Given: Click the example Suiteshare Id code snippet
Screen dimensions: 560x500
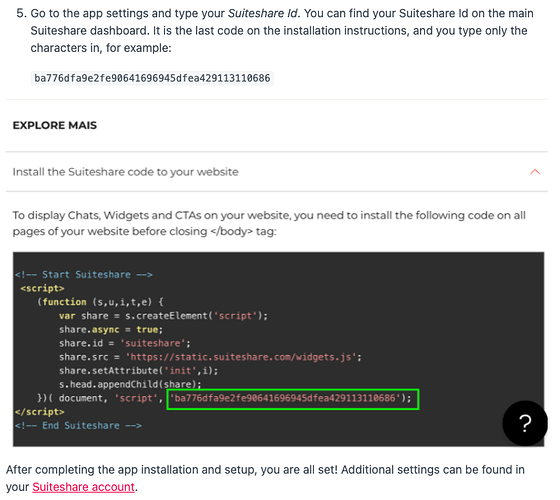Looking at the screenshot, I should click(152, 78).
